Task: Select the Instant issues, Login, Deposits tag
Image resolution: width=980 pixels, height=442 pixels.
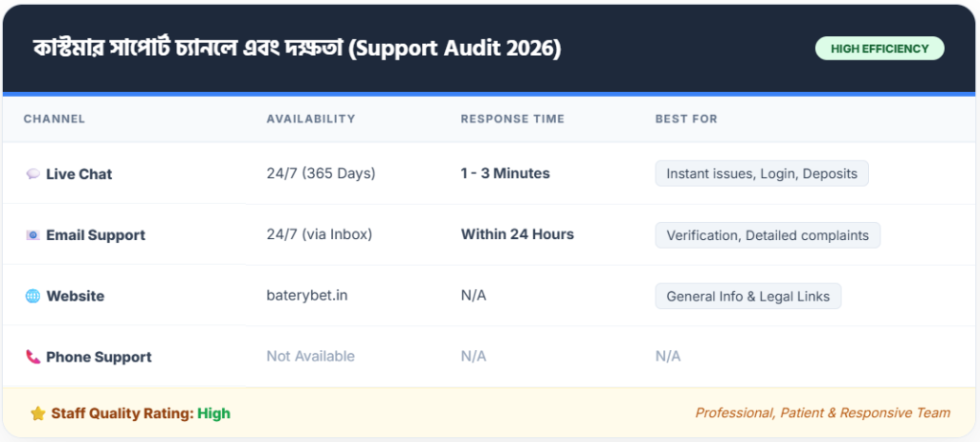Action: click(x=761, y=174)
